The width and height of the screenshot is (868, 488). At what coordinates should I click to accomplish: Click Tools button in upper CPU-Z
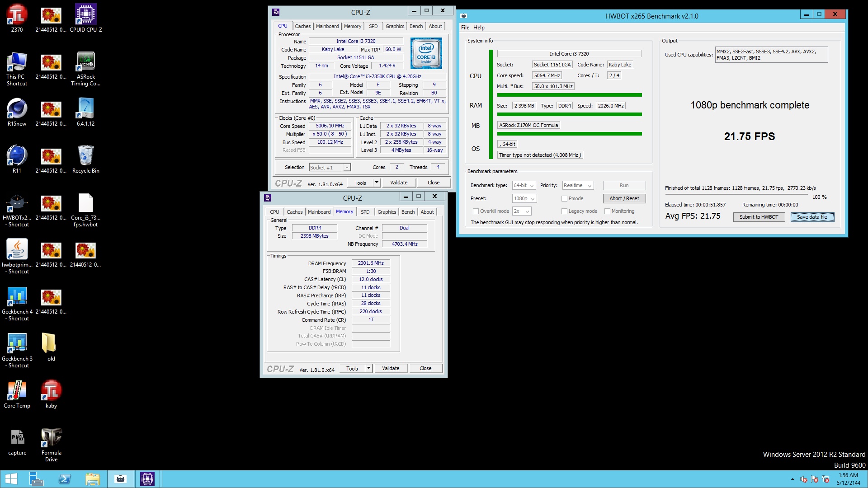coord(360,183)
